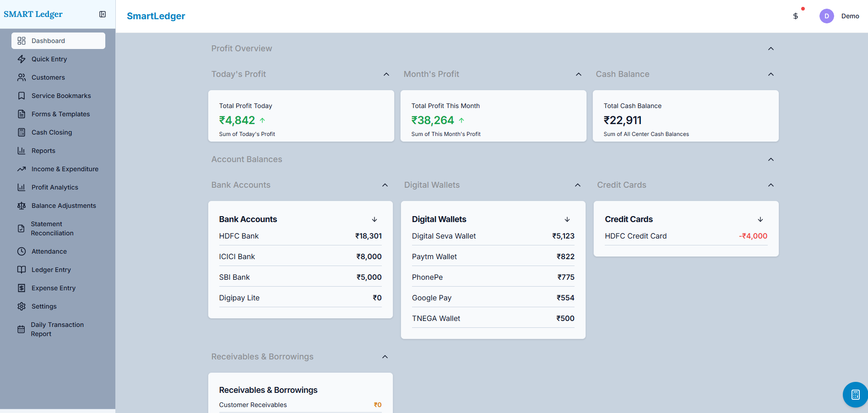Select the HDFC Credit Card row
Screen dimensions: 868x413
coord(686,236)
